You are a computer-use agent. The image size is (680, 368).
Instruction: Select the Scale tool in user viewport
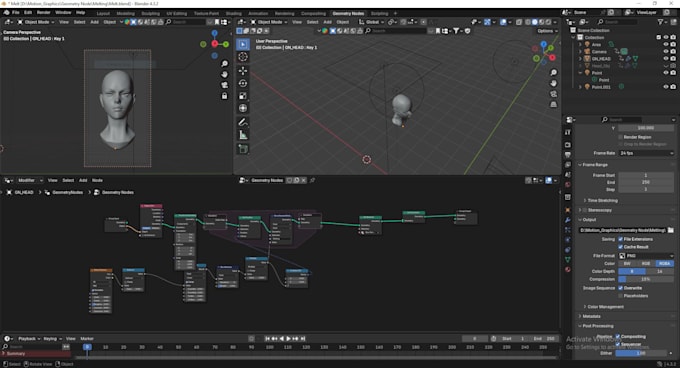243,96
